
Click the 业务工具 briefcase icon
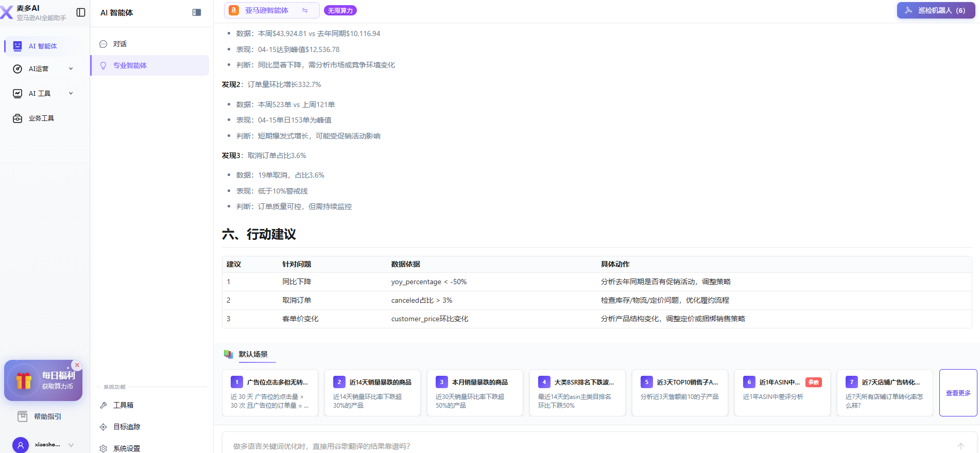tap(18, 118)
